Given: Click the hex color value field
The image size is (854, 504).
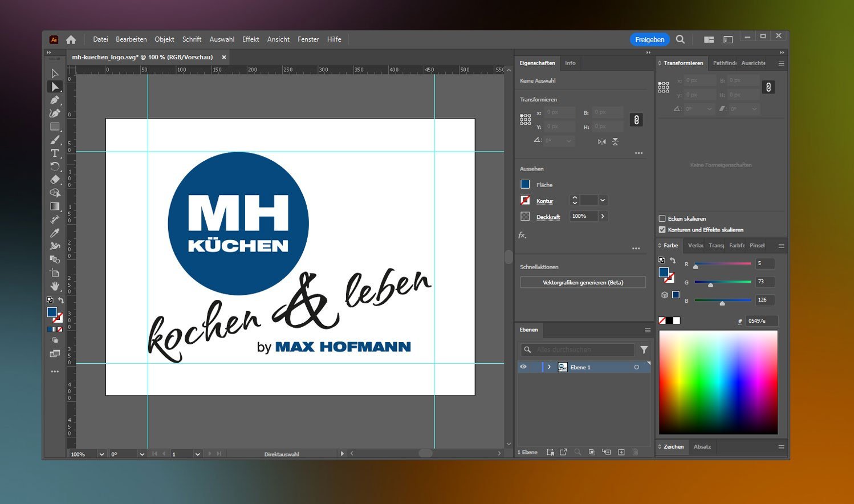Looking at the screenshot, I should (762, 321).
